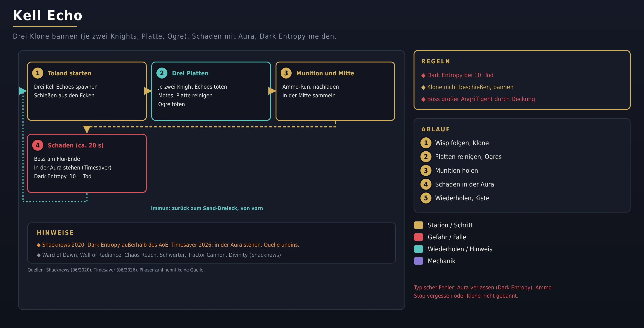Click the yellow diamond bullet before Klone nicht beschießen
Viewport: 644px width, 328px height.
point(423,87)
